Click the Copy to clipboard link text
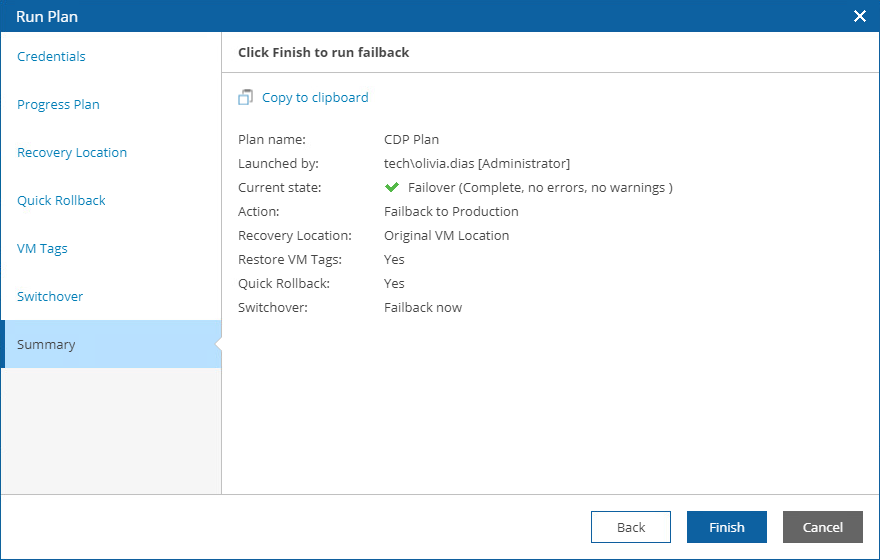 (x=315, y=98)
